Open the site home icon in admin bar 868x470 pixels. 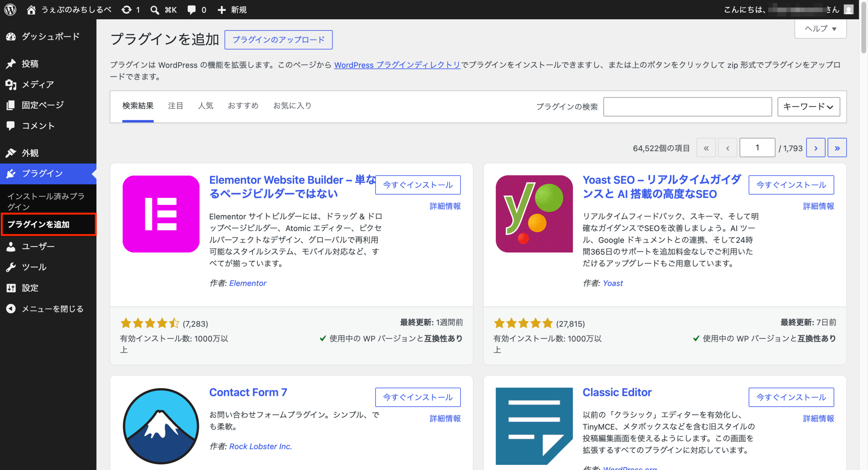(31, 10)
